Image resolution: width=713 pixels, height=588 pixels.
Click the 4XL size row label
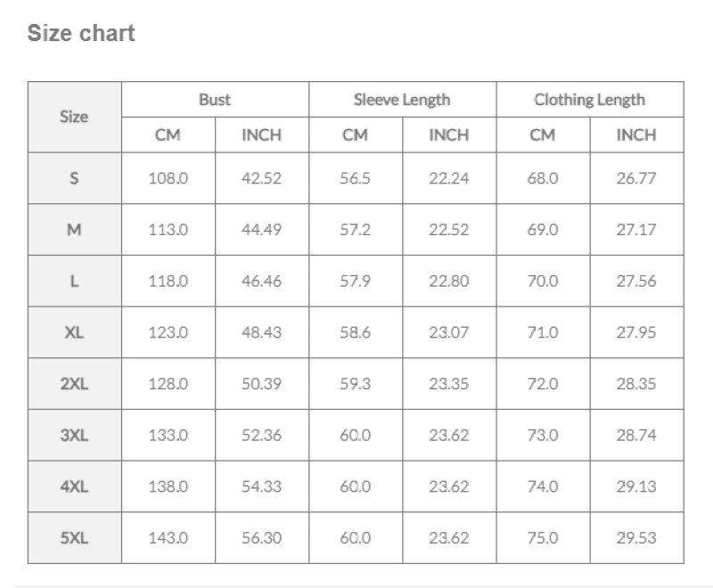pyautogui.click(x=74, y=486)
